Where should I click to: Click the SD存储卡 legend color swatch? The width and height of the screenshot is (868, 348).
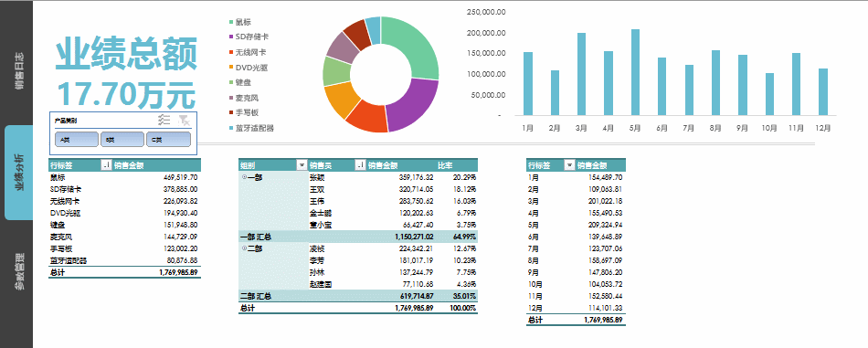[x=231, y=37]
